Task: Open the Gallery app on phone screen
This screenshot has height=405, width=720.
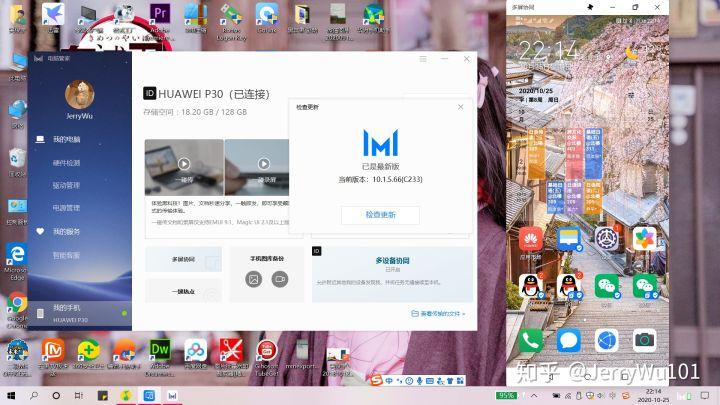Action: pyautogui.click(x=645, y=239)
